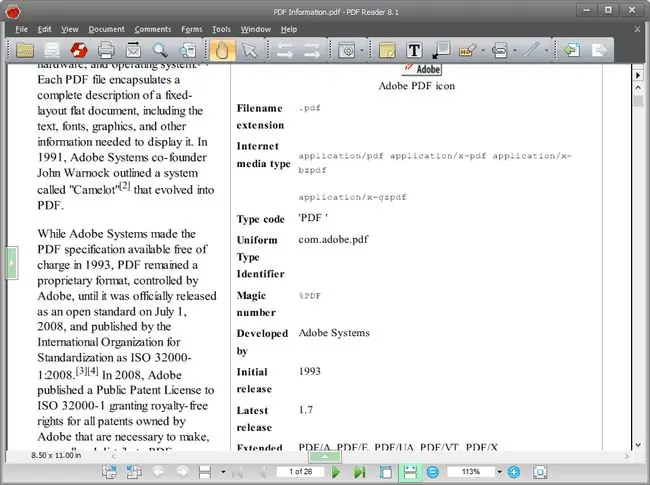
Task: Expand the bottom panel with green up arrow
Action: coord(325,456)
